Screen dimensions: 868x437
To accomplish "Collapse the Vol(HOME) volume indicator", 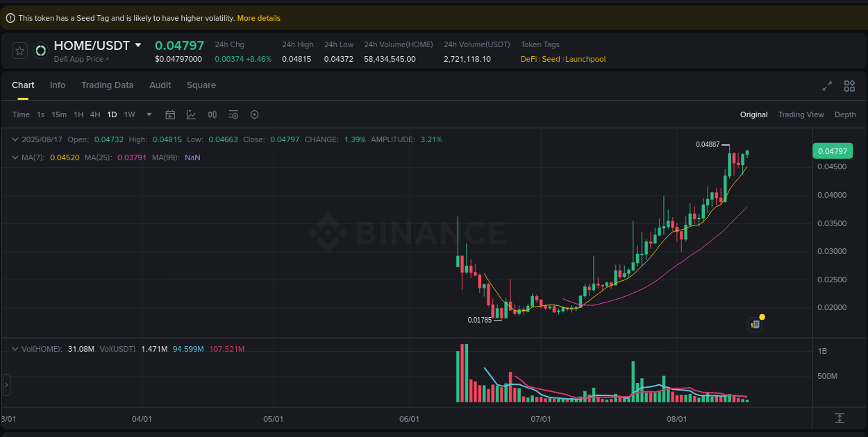I will 15,348.
